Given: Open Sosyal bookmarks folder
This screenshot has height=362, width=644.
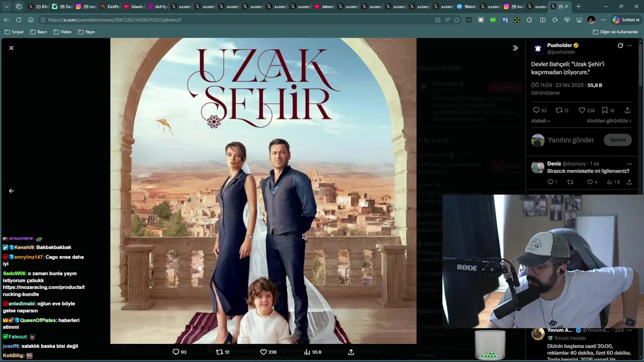Looking at the screenshot, I should 14,32.
